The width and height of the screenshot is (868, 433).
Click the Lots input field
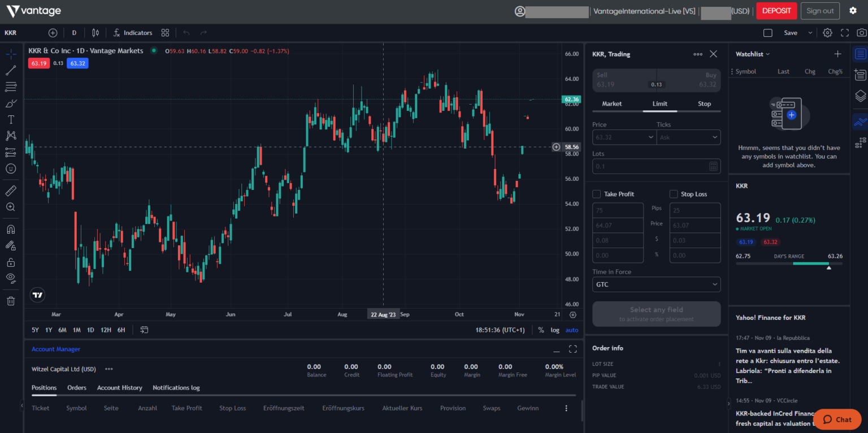(650, 166)
